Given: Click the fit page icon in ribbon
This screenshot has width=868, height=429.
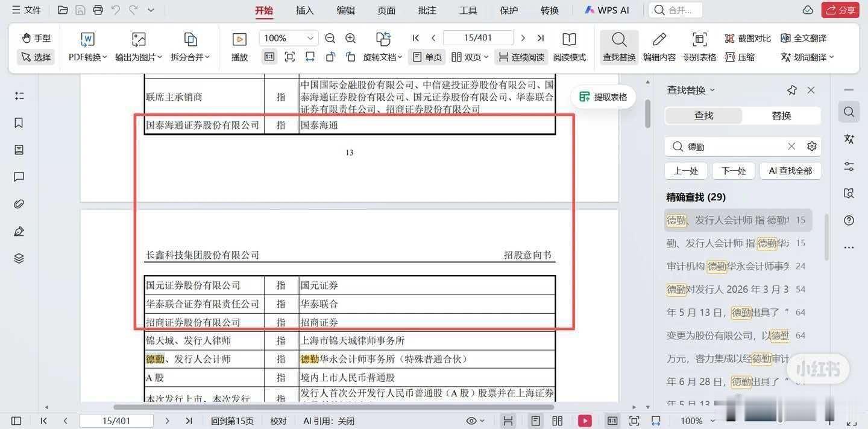Looking at the screenshot, I should coord(290,57).
